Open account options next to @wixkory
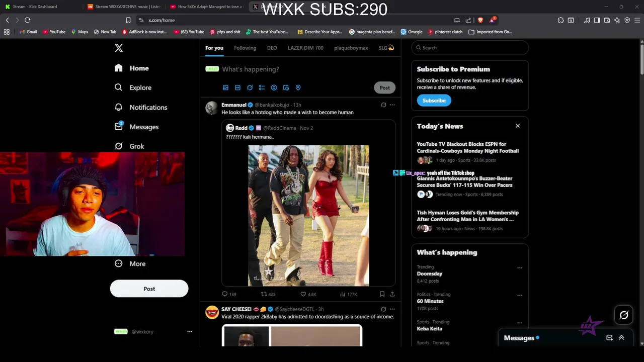Screen dimensions: 644x362 (x=190, y=331)
